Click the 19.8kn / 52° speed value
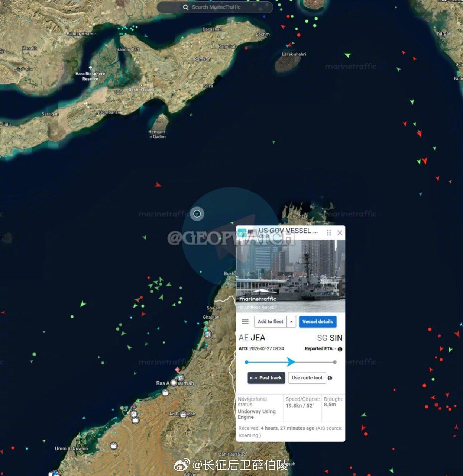This screenshot has height=476, width=463. point(300,406)
